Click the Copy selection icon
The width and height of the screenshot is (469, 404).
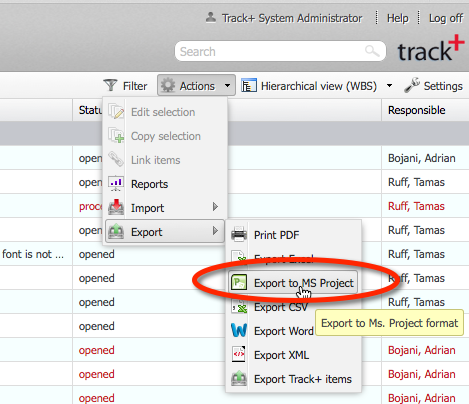pyautogui.click(x=116, y=136)
